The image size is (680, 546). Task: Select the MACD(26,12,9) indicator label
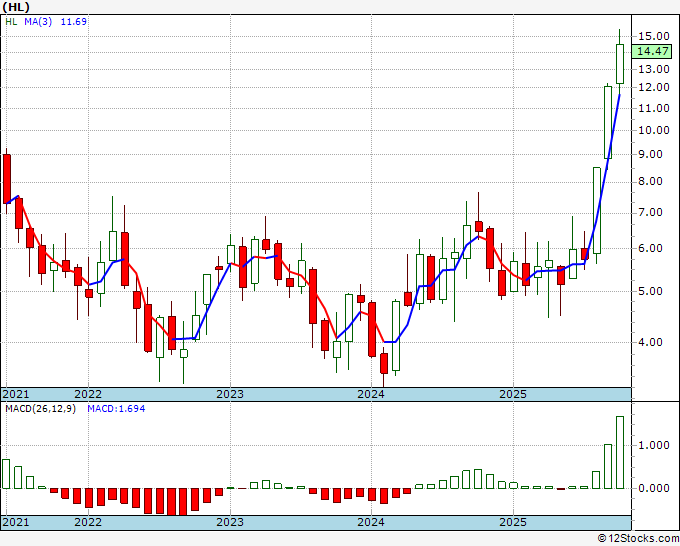[40, 409]
